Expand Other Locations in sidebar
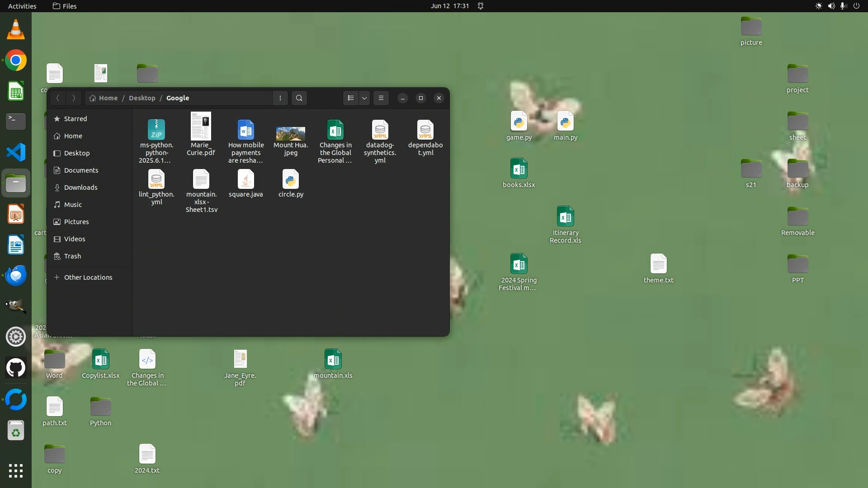 point(88,277)
